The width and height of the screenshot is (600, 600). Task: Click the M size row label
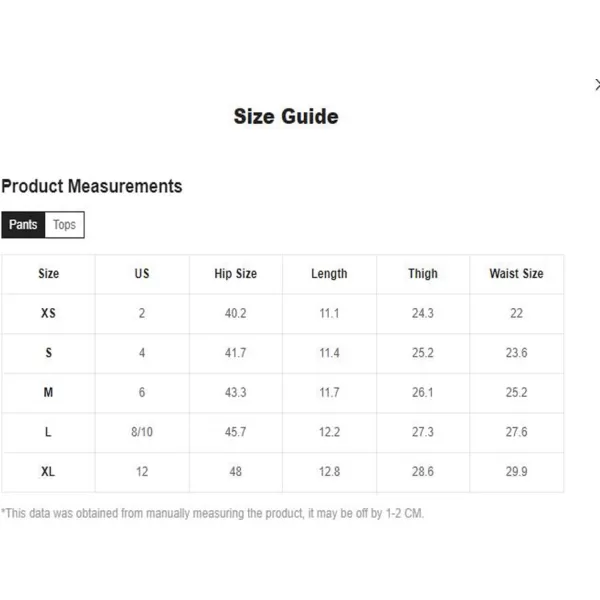tap(48, 393)
